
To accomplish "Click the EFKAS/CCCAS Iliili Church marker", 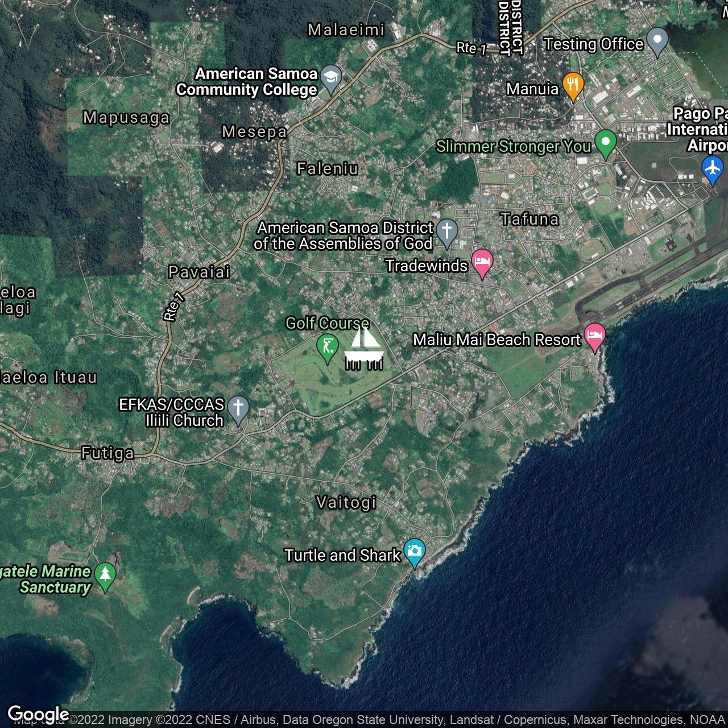I will click(x=238, y=409).
